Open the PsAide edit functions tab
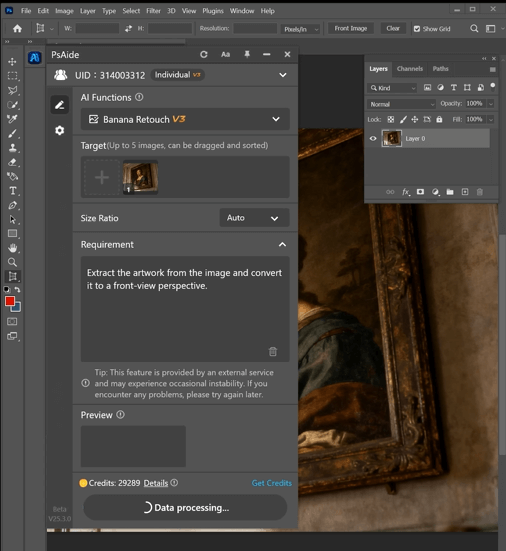This screenshot has width=506, height=551. (x=59, y=105)
